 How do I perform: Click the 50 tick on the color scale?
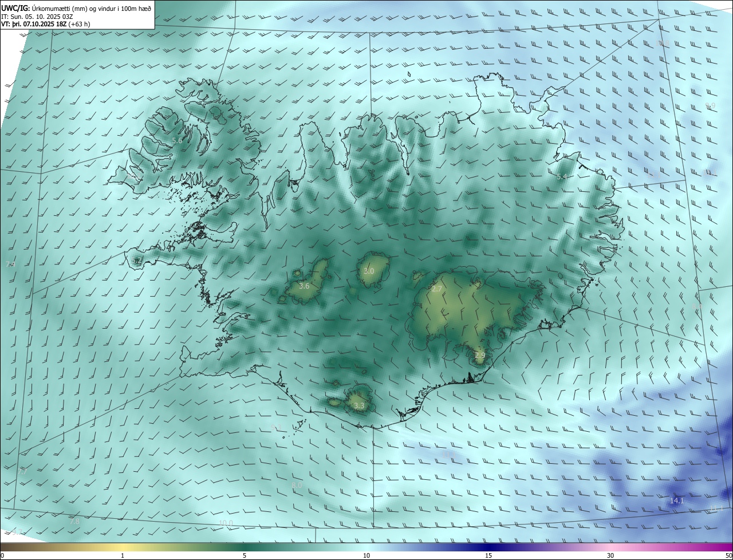tap(728, 556)
